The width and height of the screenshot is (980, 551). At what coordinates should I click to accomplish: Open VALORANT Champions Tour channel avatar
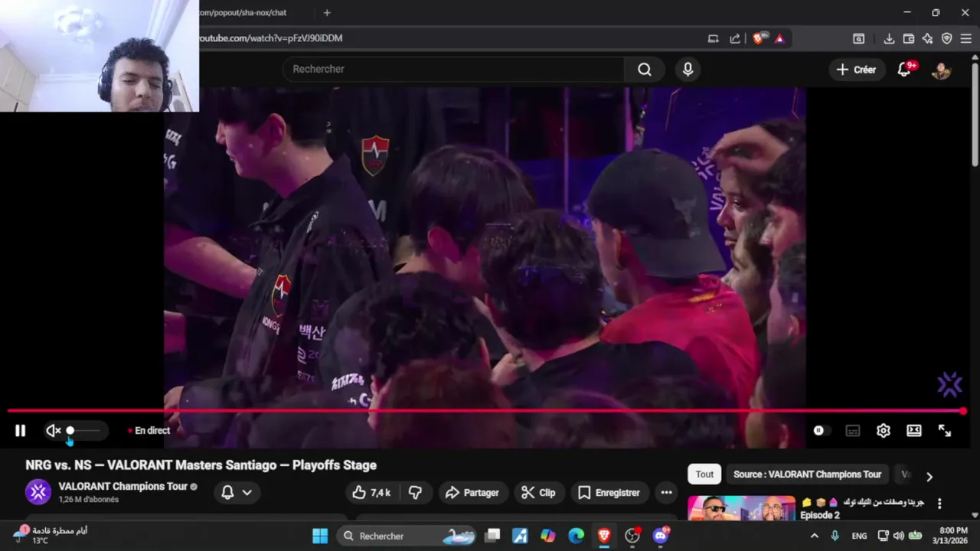[x=38, y=492]
